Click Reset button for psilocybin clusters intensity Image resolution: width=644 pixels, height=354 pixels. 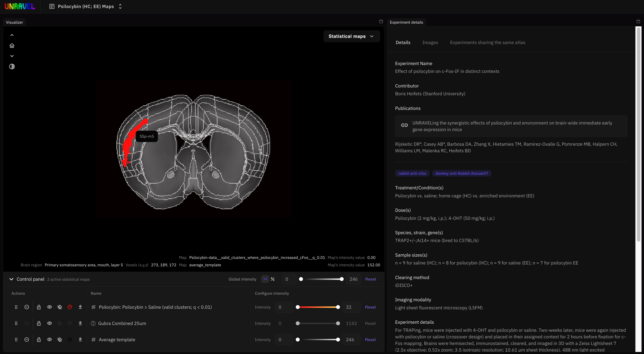370,307
